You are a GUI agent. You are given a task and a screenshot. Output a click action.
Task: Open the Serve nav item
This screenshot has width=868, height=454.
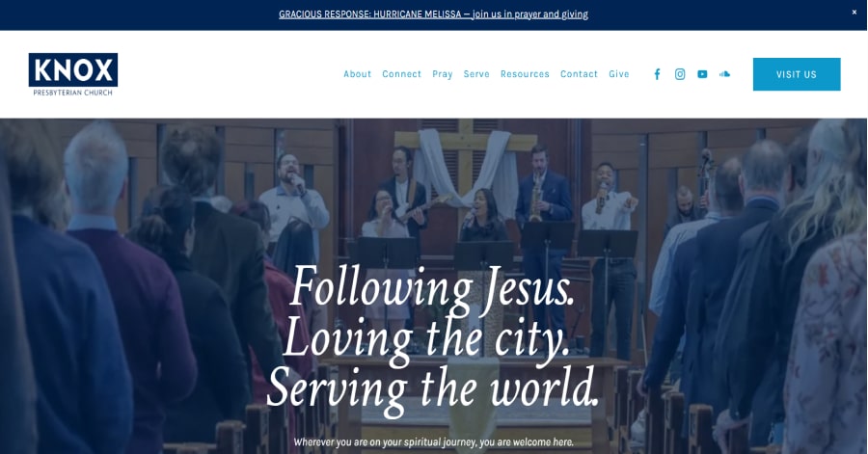tap(476, 74)
